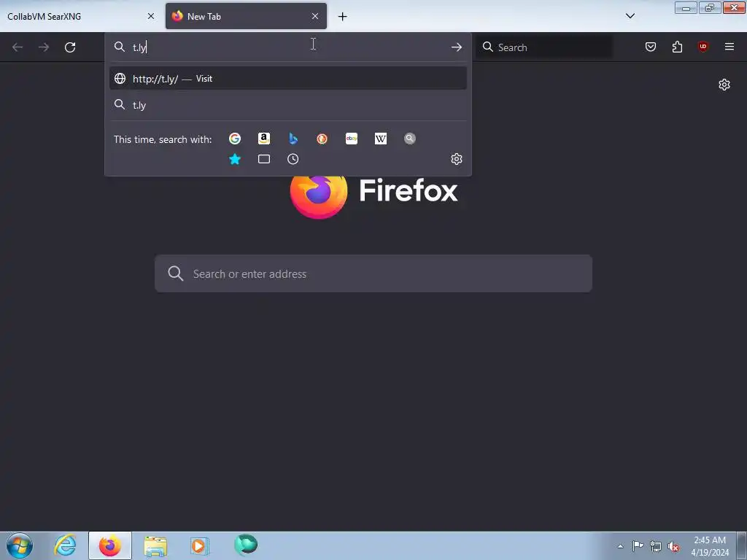
Task: Go back with the back arrow
Action: [18, 47]
